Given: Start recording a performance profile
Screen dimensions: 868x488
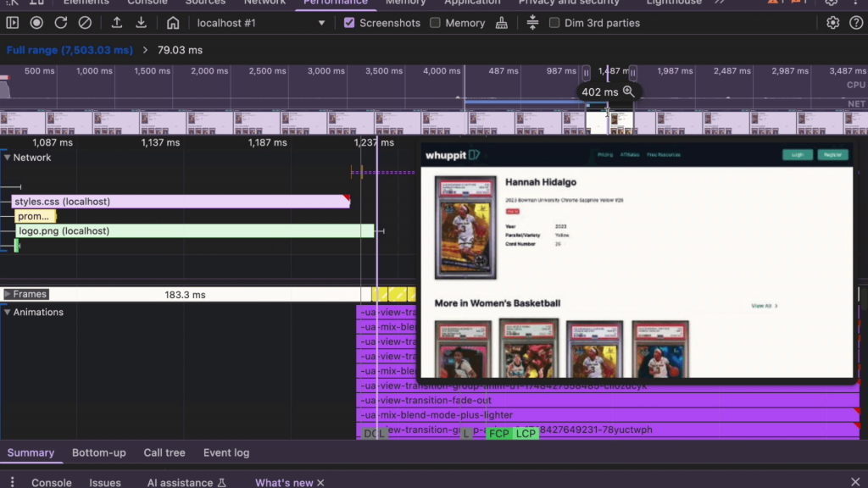Looking at the screenshot, I should pyautogui.click(x=36, y=23).
